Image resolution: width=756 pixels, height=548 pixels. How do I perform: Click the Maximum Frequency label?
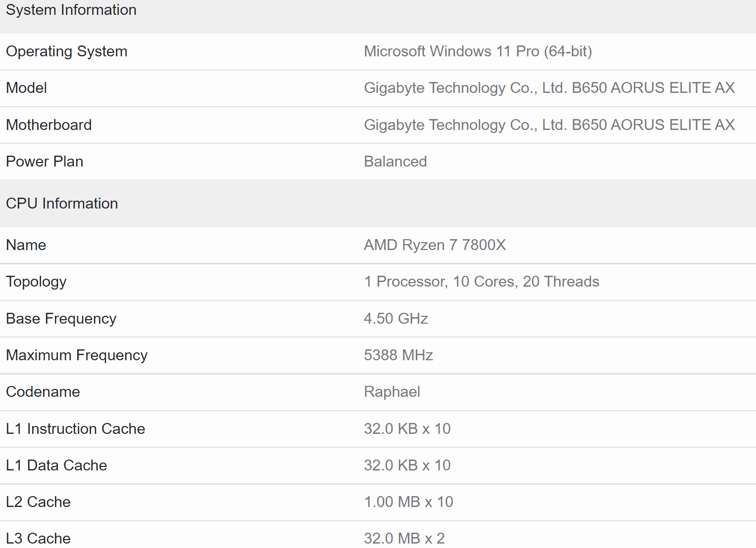pyautogui.click(x=77, y=355)
